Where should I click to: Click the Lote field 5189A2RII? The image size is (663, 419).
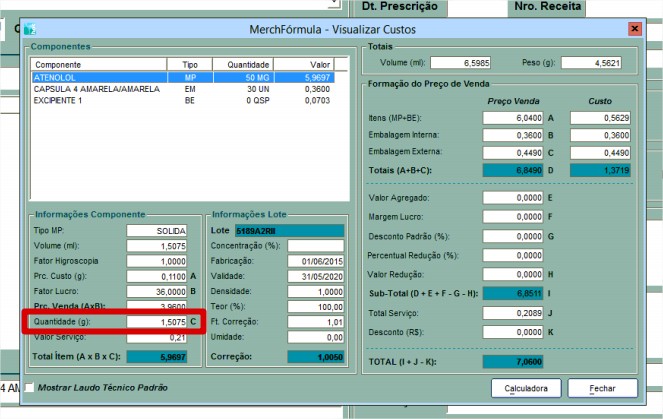(290, 231)
